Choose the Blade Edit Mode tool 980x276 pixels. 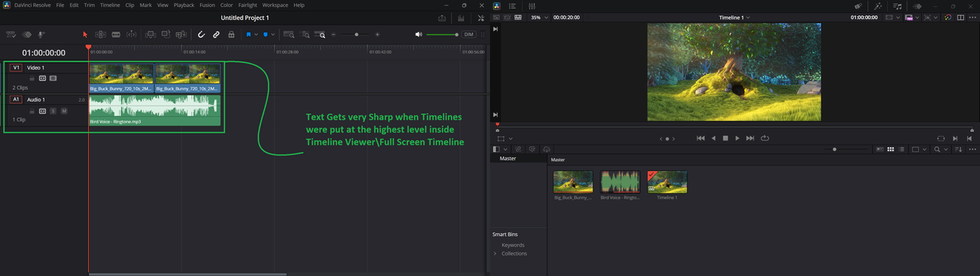(116, 34)
